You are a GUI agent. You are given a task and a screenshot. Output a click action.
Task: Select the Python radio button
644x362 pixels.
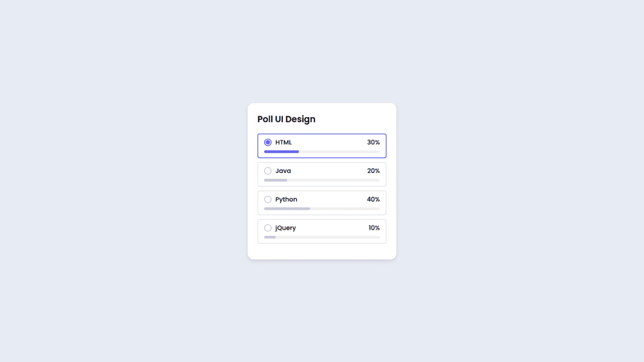pyautogui.click(x=268, y=199)
